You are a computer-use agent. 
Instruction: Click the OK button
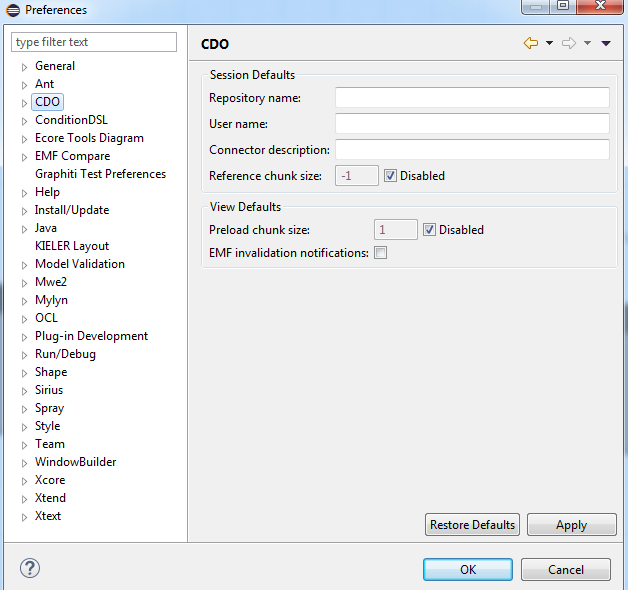[x=468, y=570]
